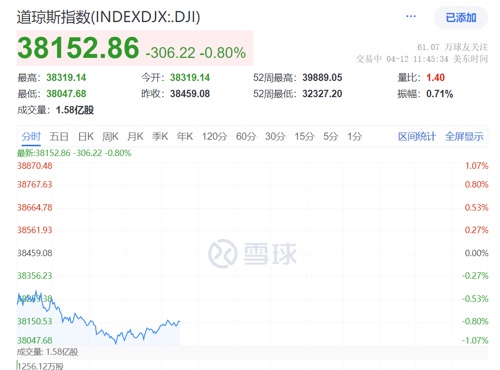Open 区间统计 range statistics
Image resolution: width=500 pixels, height=370 pixels.
pos(417,136)
